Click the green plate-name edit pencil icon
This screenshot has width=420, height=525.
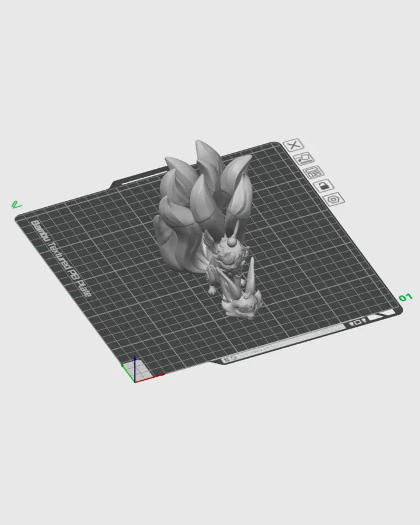click(x=16, y=204)
